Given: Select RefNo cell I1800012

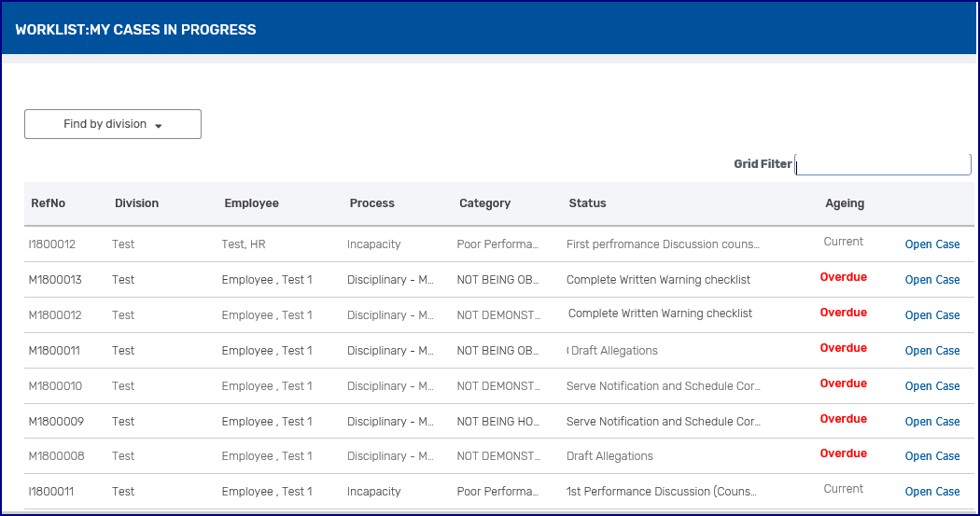Looking at the screenshot, I should (52, 244).
